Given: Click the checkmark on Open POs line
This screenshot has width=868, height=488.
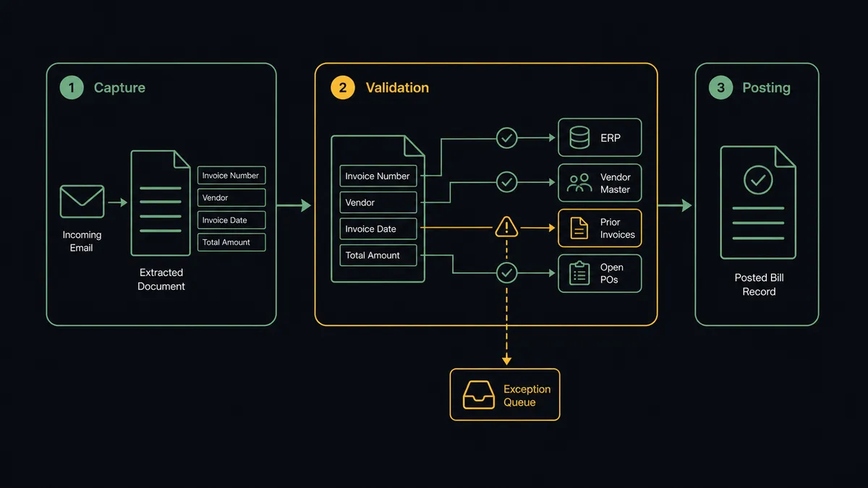Looking at the screenshot, I should pyautogui.click(x=507, y=273).
